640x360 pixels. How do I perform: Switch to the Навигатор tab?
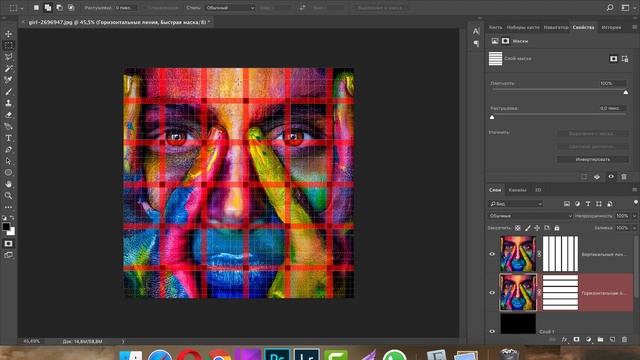tap(556, 27)
